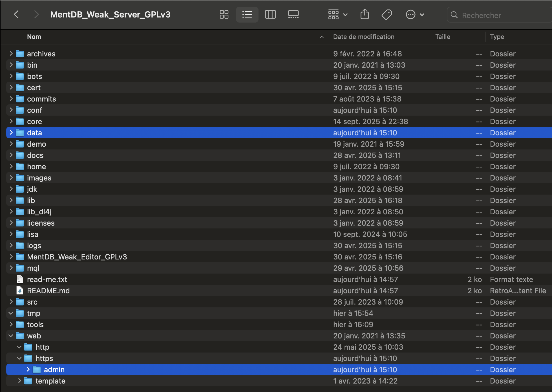Go back with the left arrow
Viewport: 552px width, 392px height.
click(16, 14)
